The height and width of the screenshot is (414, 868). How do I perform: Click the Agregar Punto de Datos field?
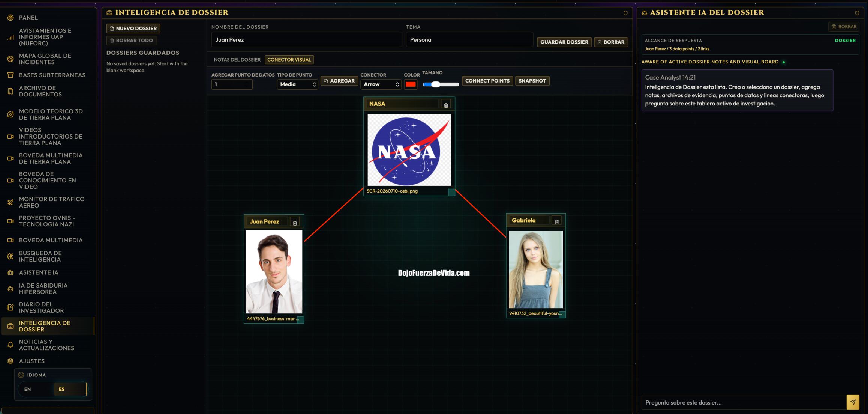[x=232, y=84]
